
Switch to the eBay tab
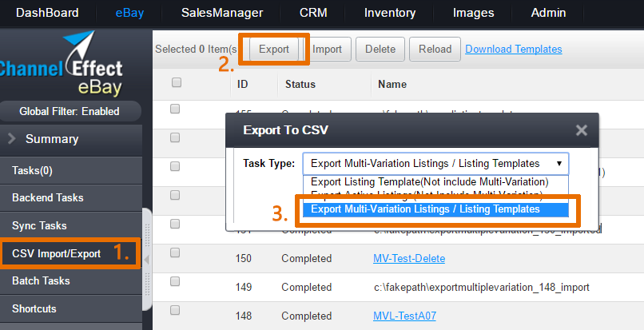129,13
